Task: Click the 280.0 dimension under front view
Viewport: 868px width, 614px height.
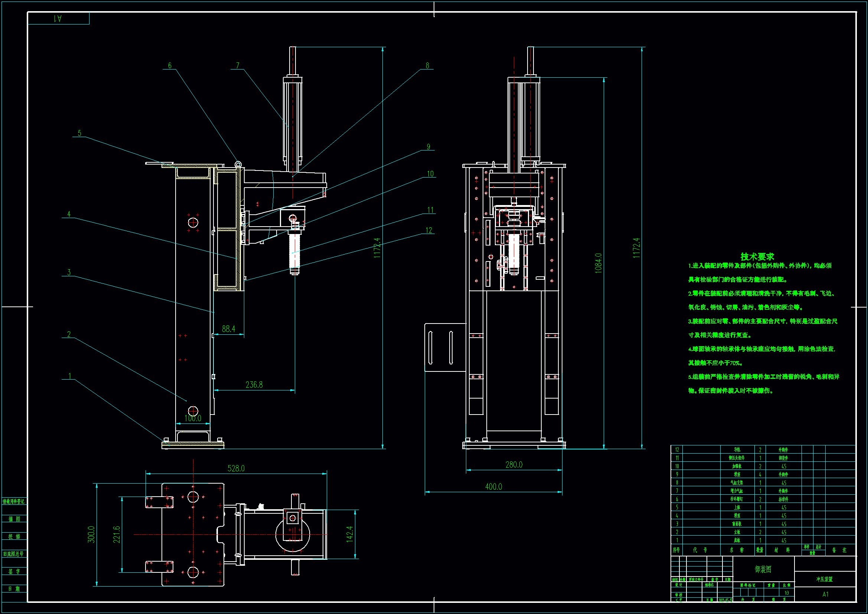Action: [x=514, y=465]
